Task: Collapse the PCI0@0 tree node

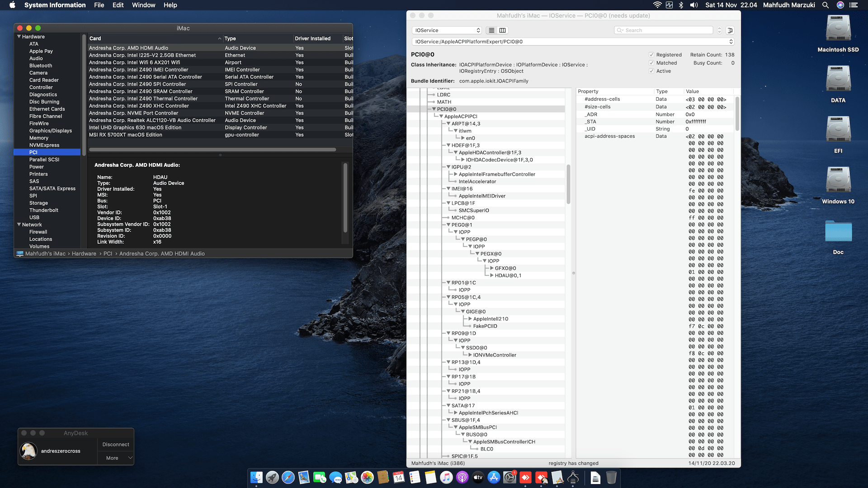Action: [434, 109]
